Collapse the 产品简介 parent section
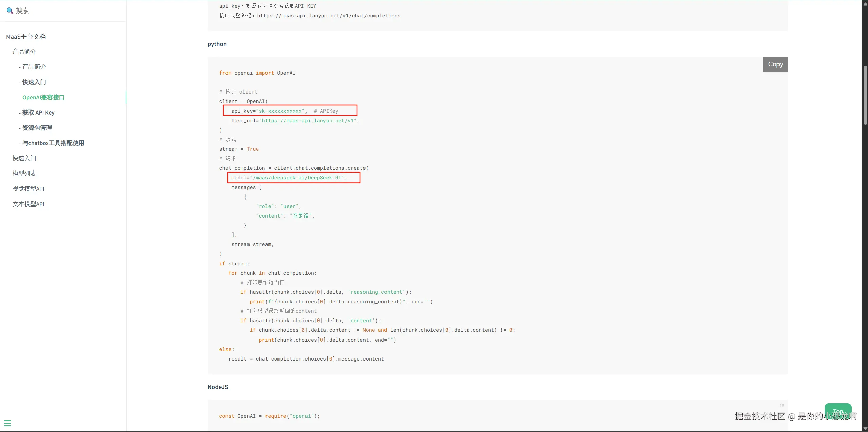Screen dimensions: 868x432 click(x=24, y=52)
